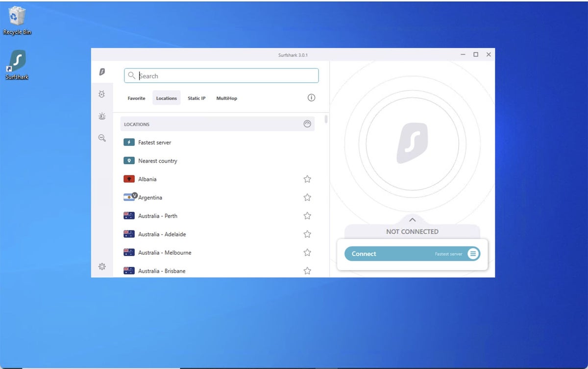Viewport: 588px width, 369px height.
Task: Click the "Surfshark 3.0.1" window title
Action: (293, 55)
